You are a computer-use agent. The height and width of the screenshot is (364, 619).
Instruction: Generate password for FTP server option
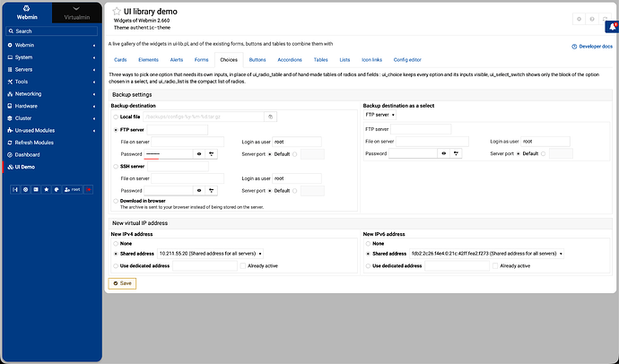(212, 154)
